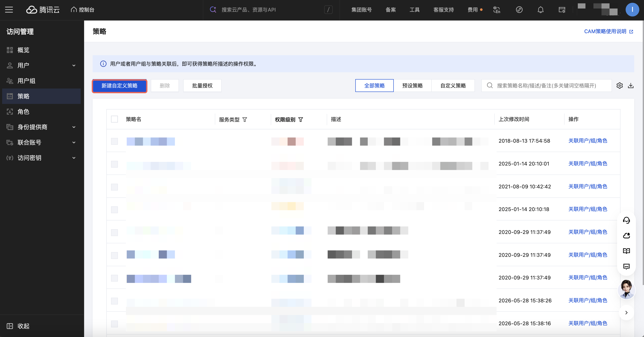Open the console home icon
Image resolution: width=644 pixels, height=337 pixels.
point(73,9)
